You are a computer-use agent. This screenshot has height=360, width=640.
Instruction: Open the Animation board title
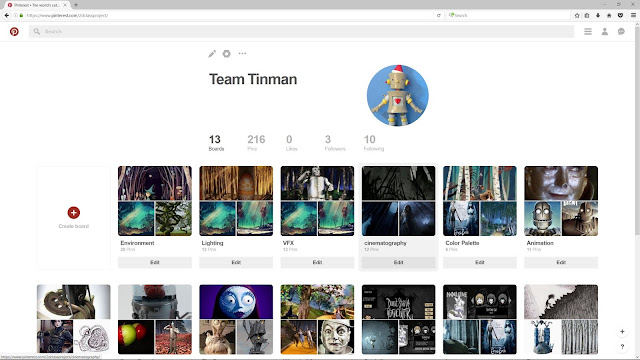click(x=540, y=243)
